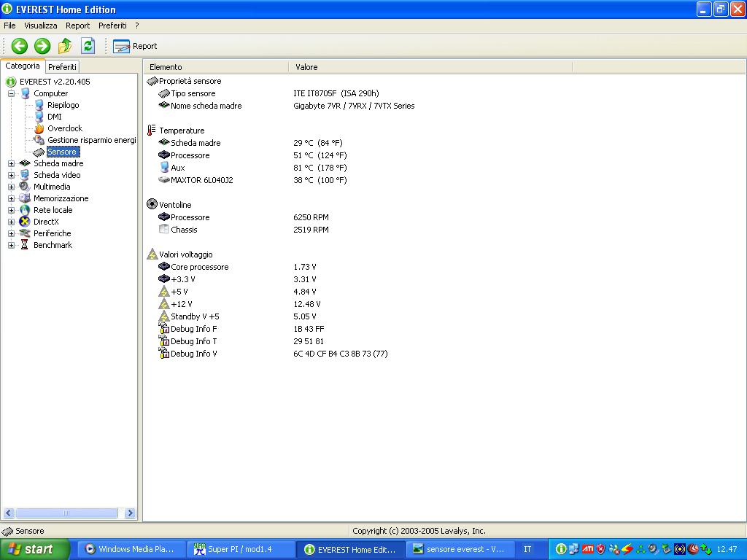Switch to the sensore everest taskbar window

(x=461, y=549)
